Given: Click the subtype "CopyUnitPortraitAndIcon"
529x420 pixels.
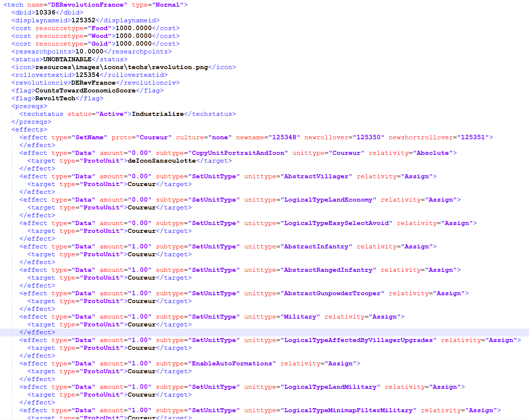Looking at the screenshot, I should pos(238,153).
